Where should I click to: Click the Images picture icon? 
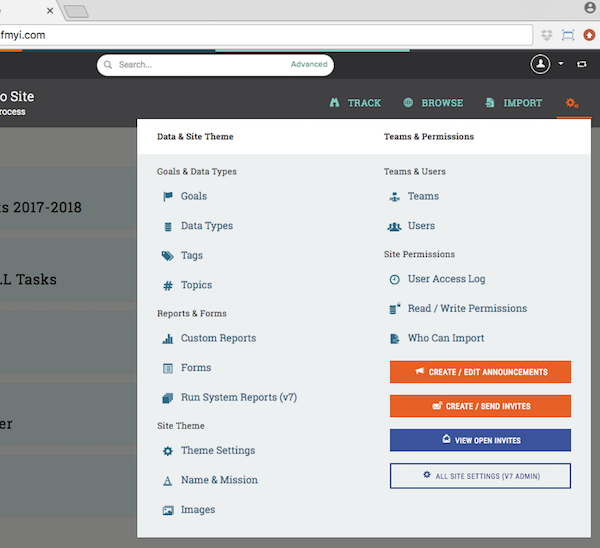pos(167,510)
